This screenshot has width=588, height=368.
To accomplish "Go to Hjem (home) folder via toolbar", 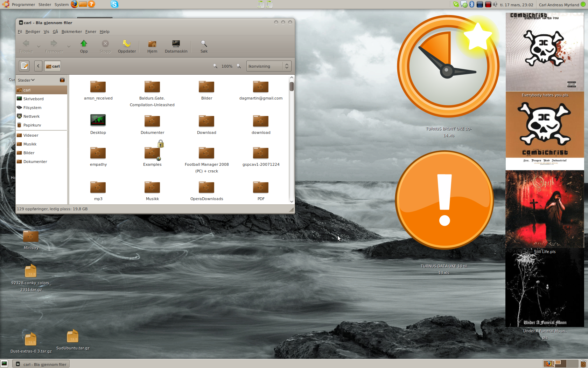I will pyautogui.click(x=152, y=46).
